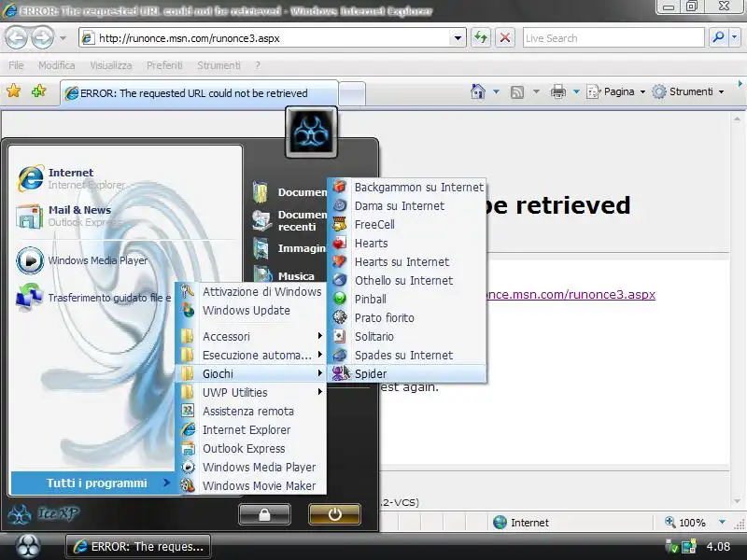The height and width of the screenshot is (560, 747).
Task: Select ERROR page browser tab
Action: (199, 93)
